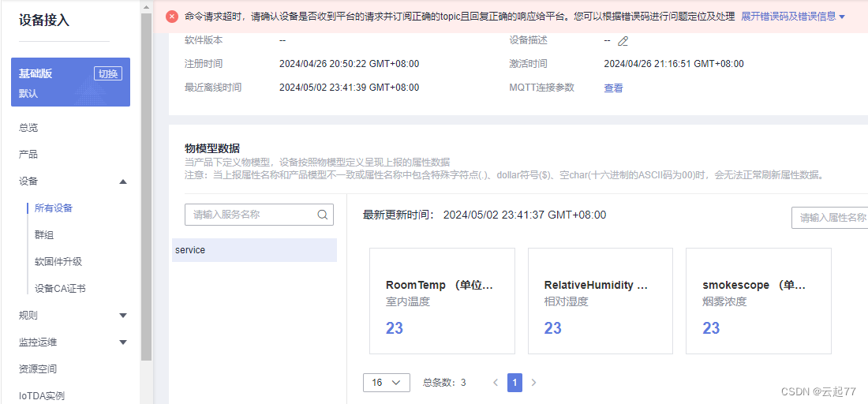Expand the 规则 sidebar menu
The height and width of the screenshot is (404, 868).
(123, 316)
